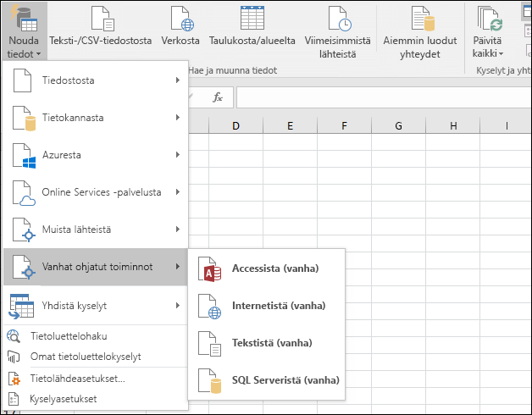The image size is (532, 415).
Task: Select SQL Serveristä (vanha) in submenu
Action: pos(267,381)
